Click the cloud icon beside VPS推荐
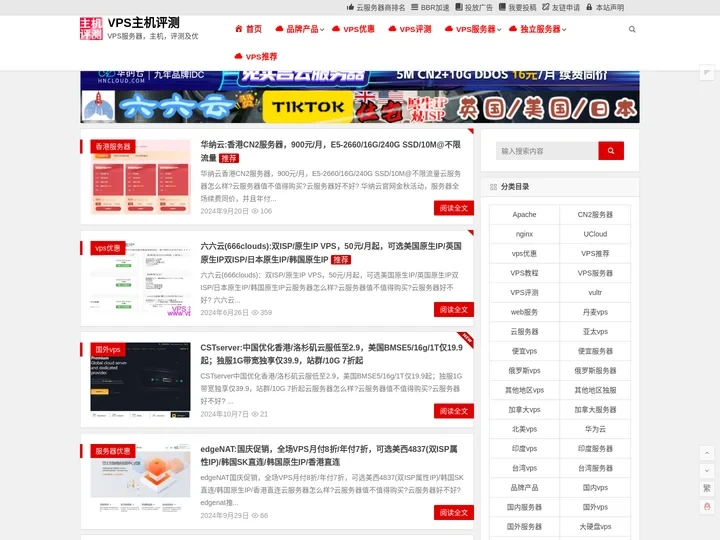 click(x=238, y=56)
